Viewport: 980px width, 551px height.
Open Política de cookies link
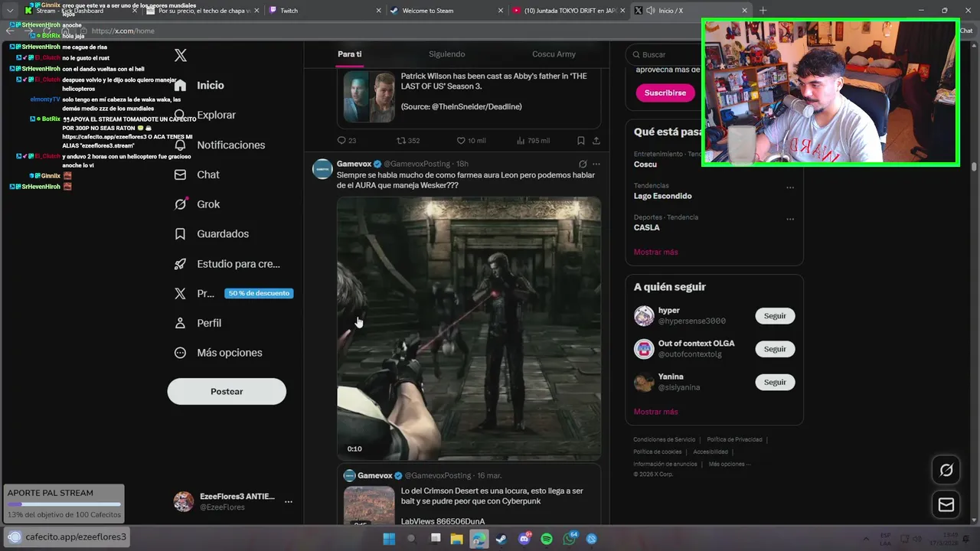coord(658,452)
